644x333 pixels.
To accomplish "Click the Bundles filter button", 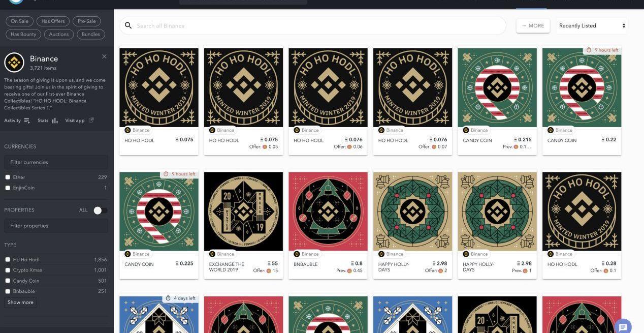I will tap(91, 35).
